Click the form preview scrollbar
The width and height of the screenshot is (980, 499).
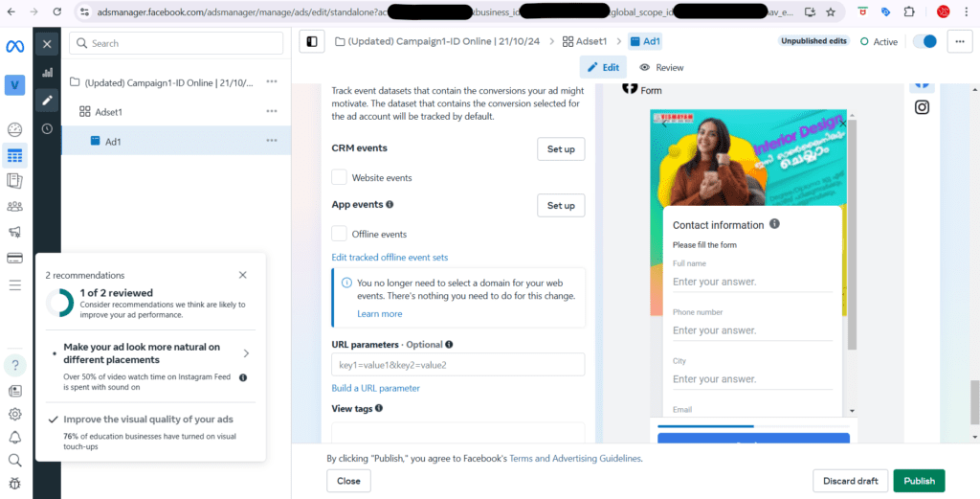(852, 235)
